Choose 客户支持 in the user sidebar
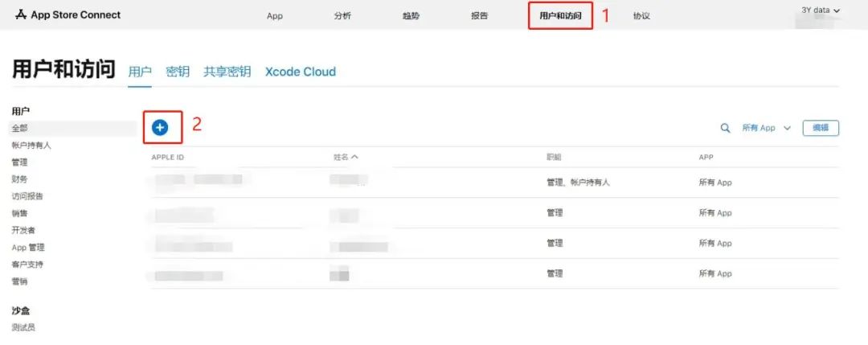 coord(27,265)
